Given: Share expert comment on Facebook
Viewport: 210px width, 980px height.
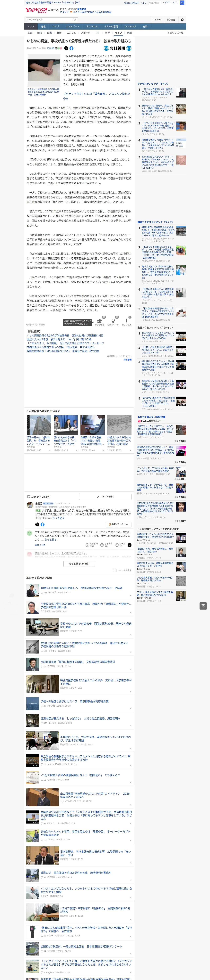Looking at the screenshot, I should point(42,524).
